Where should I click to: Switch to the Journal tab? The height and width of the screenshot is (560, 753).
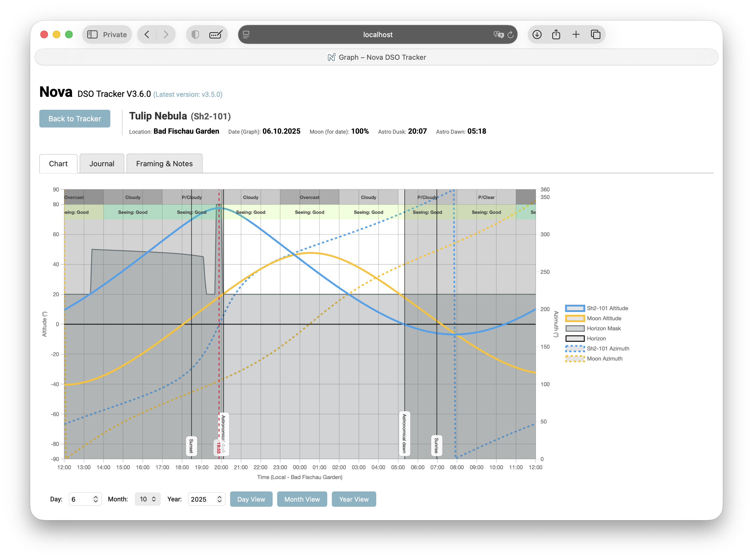[x=102, y=164]
